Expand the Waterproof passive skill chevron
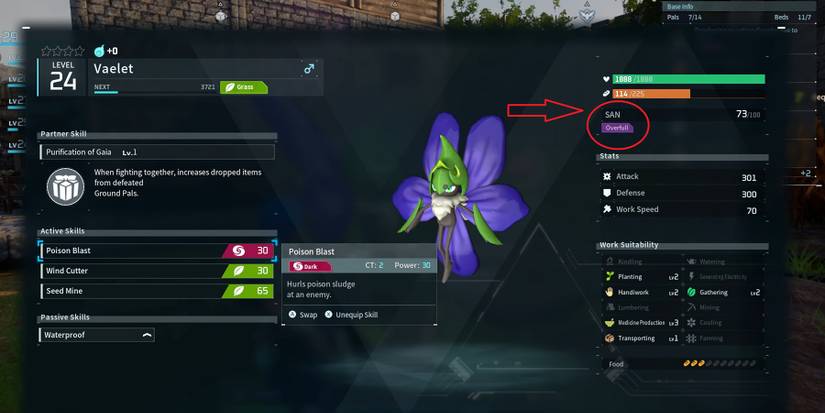825x413 pixels. (x=147, y=335)
